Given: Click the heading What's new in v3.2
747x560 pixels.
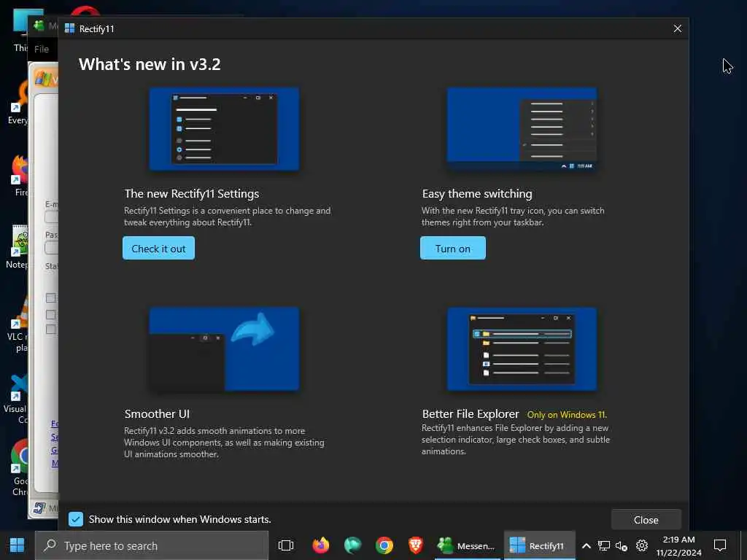Looking at the screenshot, I should click(150, 64).
